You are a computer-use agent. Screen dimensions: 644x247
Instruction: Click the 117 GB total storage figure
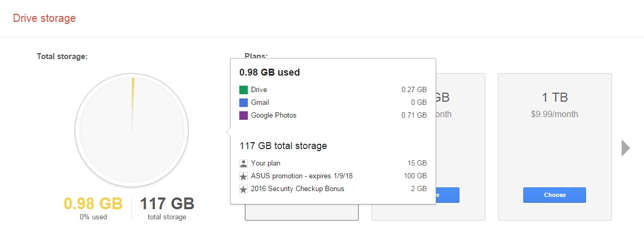(167, 203)
